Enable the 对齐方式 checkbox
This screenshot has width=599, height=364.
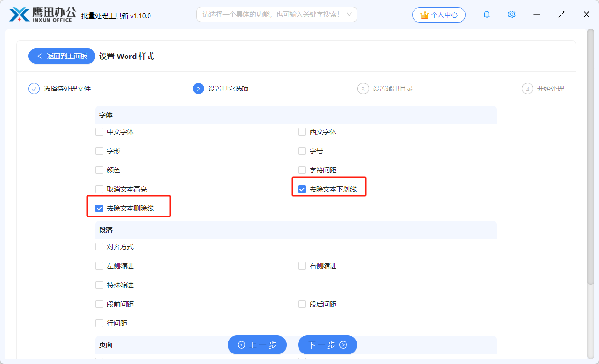[x=99, y=247]
